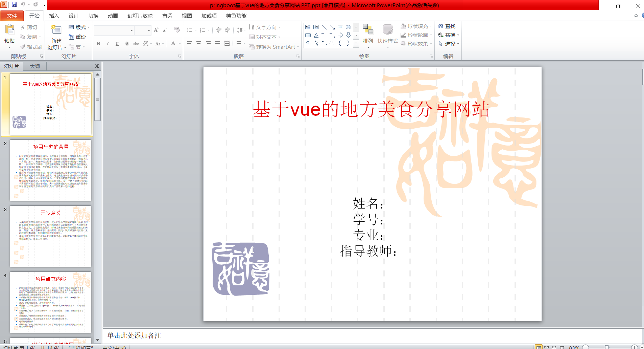644x349 pixels.
Task: Switch to the Outline (大纲) pane tab
Action: pos(34,66)
